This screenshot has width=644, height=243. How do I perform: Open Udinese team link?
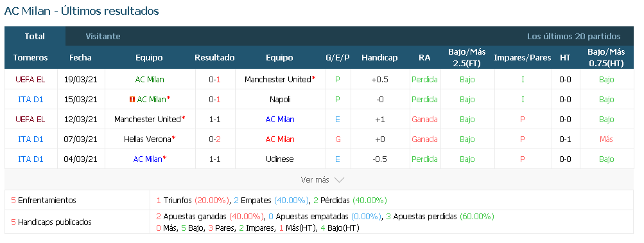pyautogui.click(x=280, y=159)
